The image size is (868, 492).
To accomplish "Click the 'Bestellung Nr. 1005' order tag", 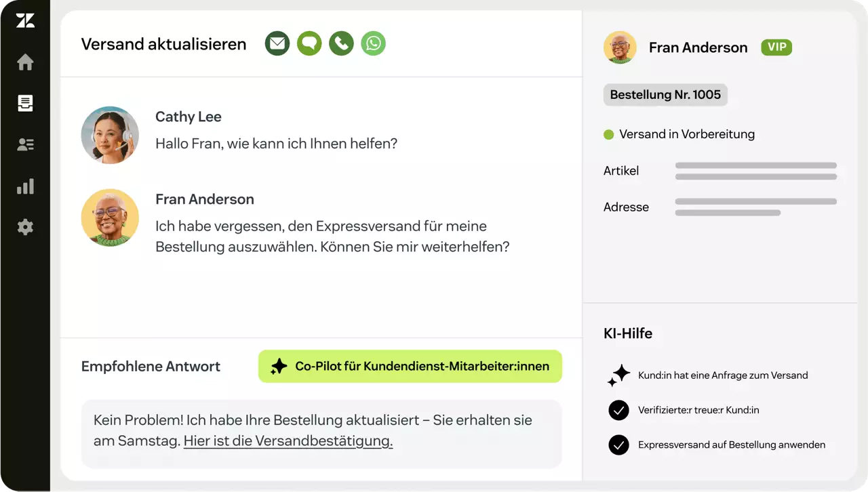I will coord(665,95).
